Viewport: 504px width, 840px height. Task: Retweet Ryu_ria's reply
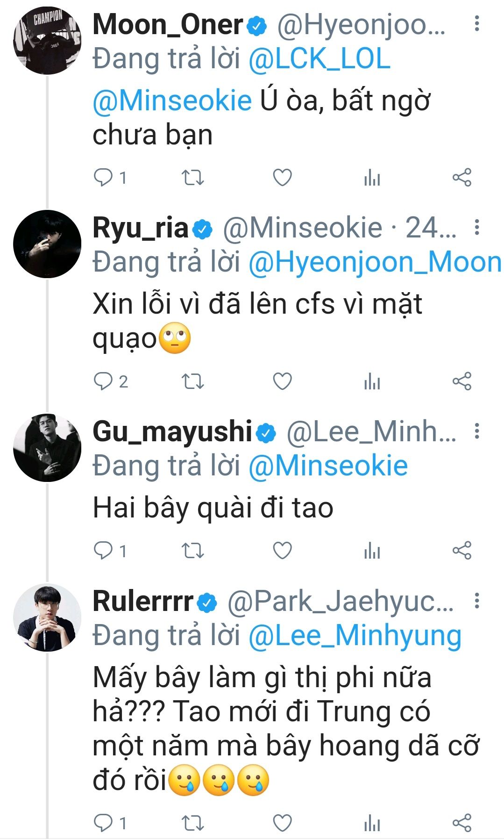click(x=192, y=381)
